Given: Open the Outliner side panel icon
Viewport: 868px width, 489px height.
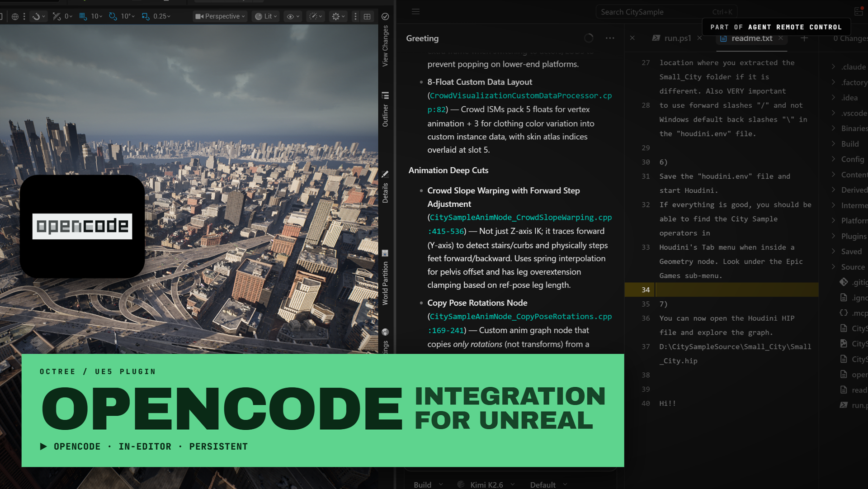Looking at the screenshot, I should (385, 95).
